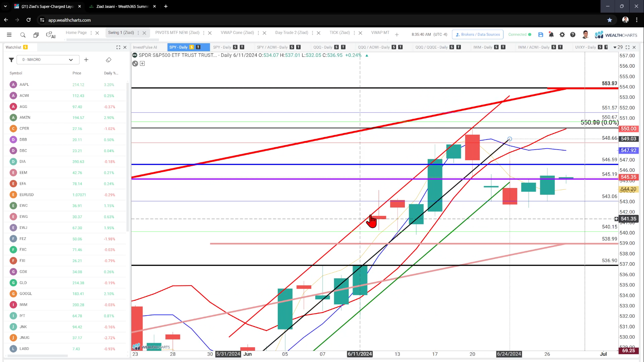Toggle the T badge on the IWM / ACWI - Daily tab
Screen dimensions: 644x362
point(560,47)
